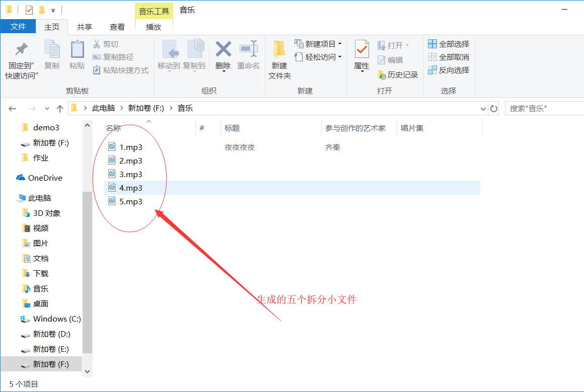Switch to the Home (主页) tab
The height and width of the screenshot is (392, 584).
tap(52, 27)
